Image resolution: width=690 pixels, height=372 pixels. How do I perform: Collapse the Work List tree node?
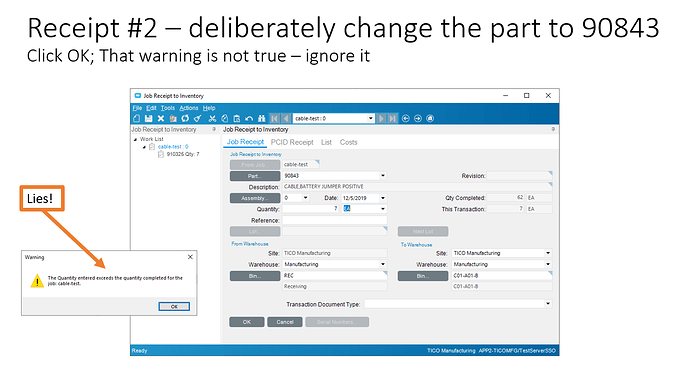[136, 139]
